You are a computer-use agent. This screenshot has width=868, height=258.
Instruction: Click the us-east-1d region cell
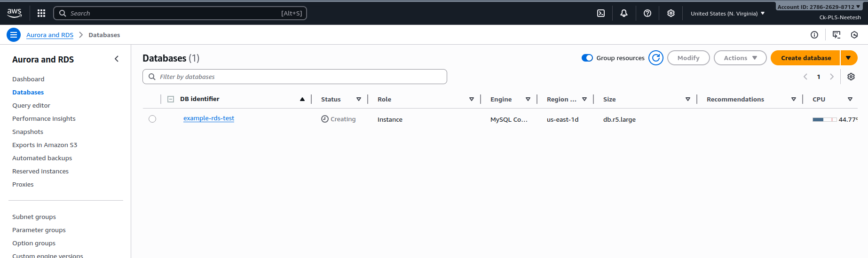click(562, 119)
